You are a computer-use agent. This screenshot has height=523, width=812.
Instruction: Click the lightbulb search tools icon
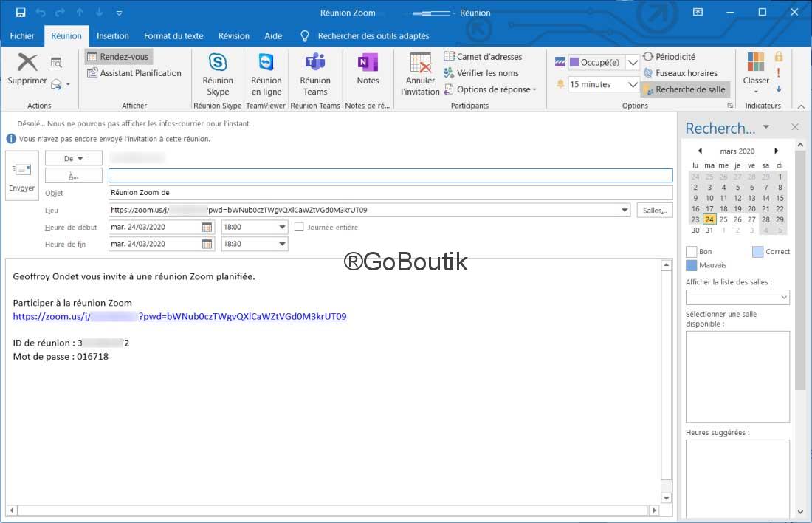304,35
